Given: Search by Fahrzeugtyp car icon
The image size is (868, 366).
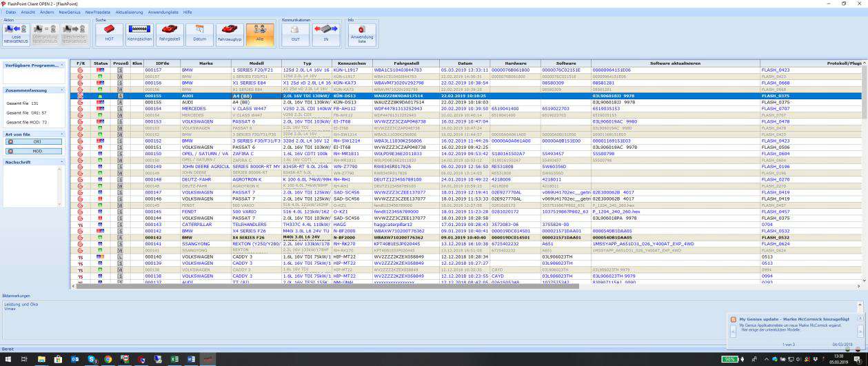Looking at the screenshot, I should pos(230,34).
